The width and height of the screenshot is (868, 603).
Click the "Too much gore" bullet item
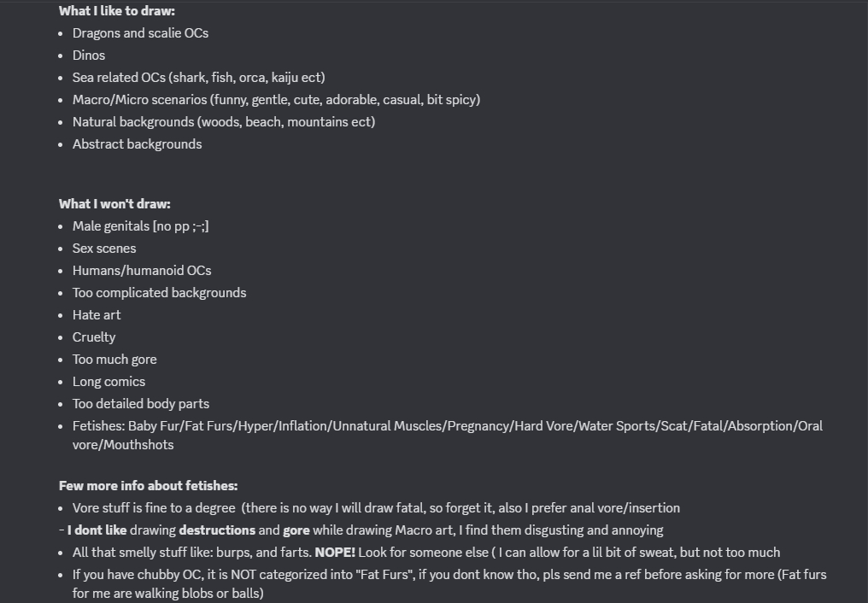pos(114,360)
